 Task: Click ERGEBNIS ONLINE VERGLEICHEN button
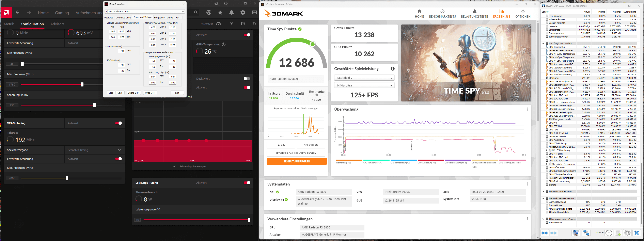pos(296,153)
